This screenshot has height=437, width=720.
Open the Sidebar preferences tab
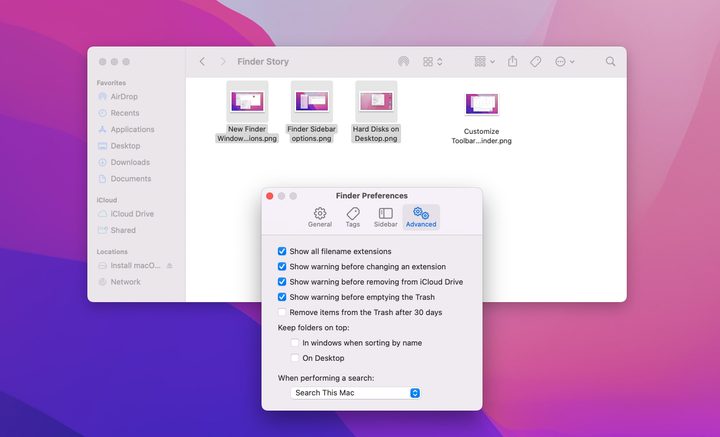coord(385,217)
